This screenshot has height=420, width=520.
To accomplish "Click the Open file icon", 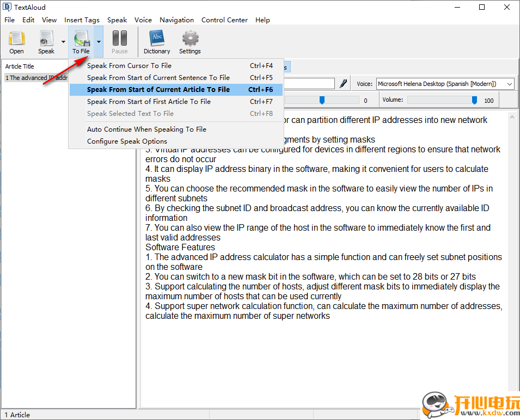I will click(x=16, y=42).
